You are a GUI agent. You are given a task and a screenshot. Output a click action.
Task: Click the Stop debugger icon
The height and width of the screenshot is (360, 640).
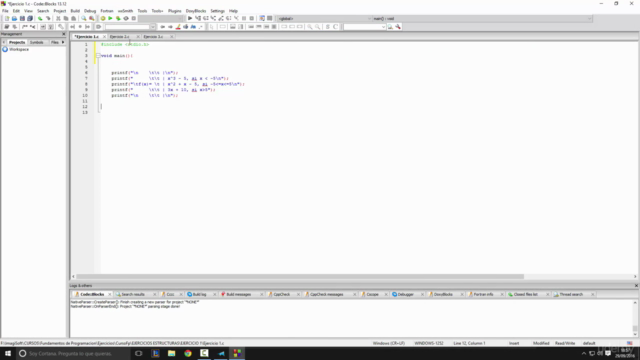pos(251,18)
